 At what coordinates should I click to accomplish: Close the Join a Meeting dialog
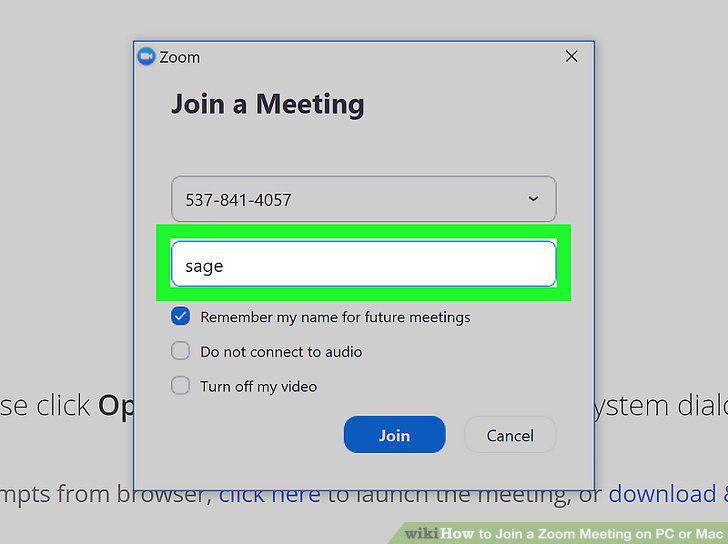[x=571, y=57]
